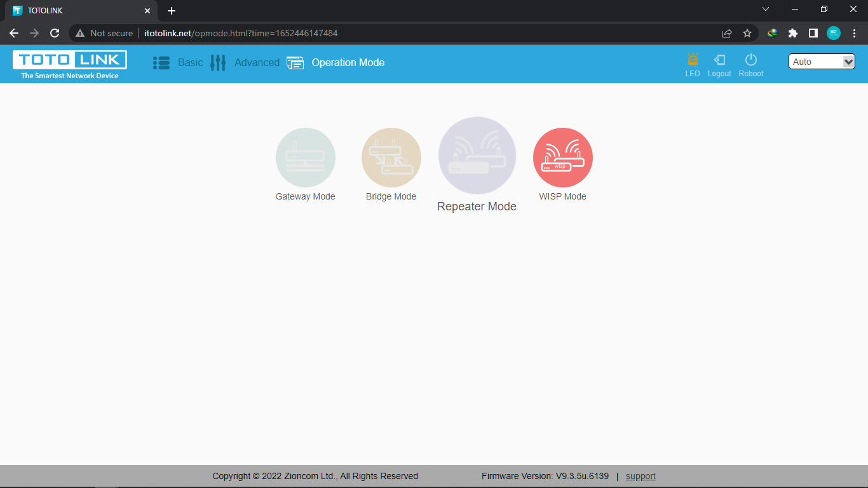Switch to the Advanced menu
The width and height of the screenshot is (868, 488).
coord(257,63)
